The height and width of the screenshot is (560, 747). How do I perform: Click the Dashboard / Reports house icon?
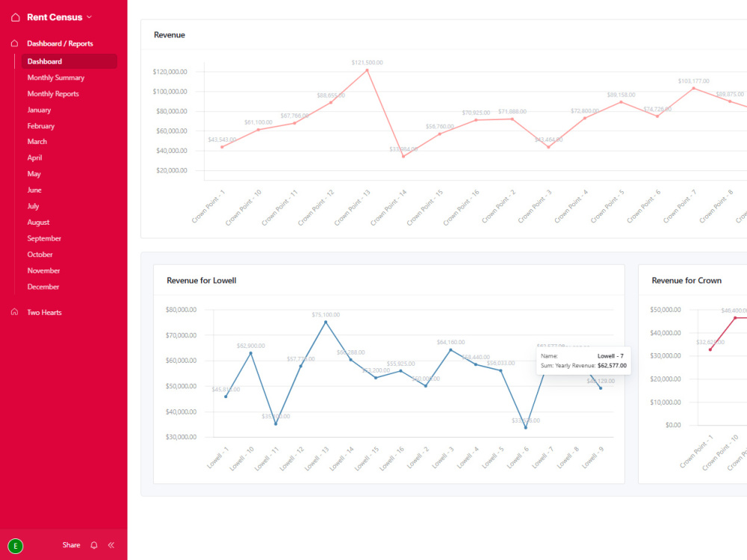click(15, 43)
